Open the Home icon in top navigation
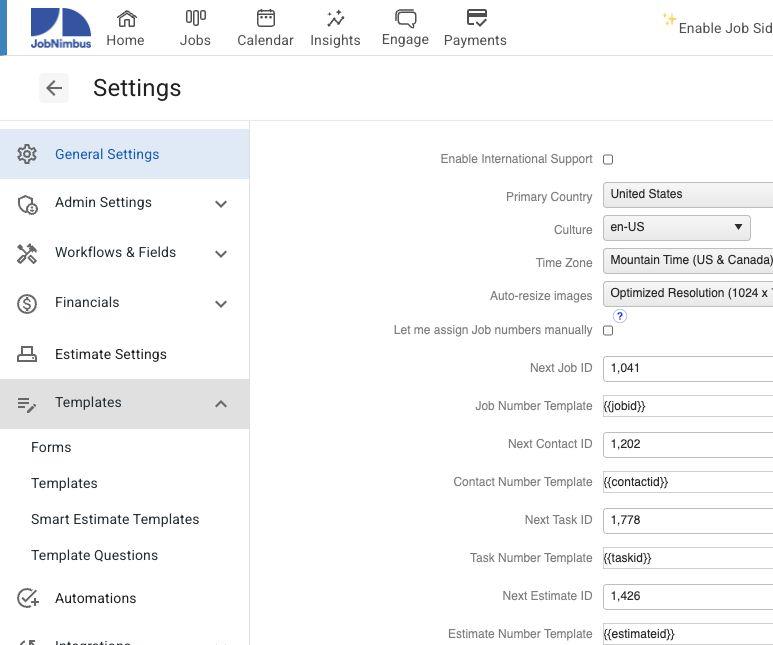 tap(126, 19)
